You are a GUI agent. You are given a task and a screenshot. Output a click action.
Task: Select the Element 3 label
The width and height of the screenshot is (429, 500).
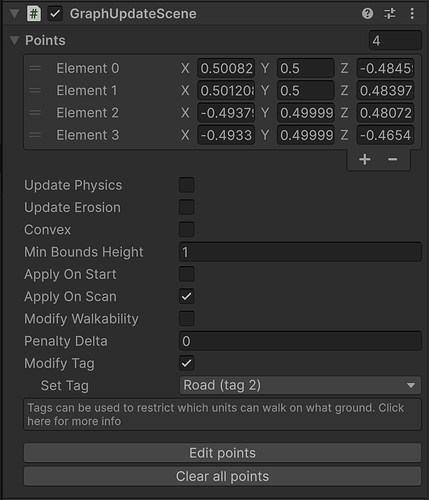(x=88, y=135)
